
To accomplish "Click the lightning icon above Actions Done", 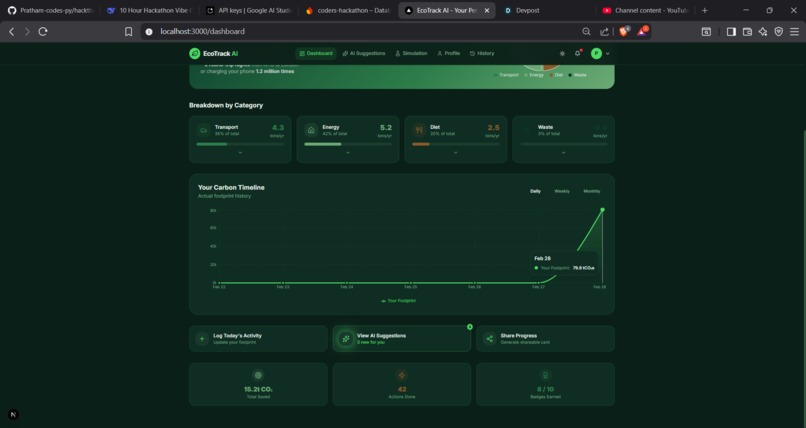I will tap(402, 376).
